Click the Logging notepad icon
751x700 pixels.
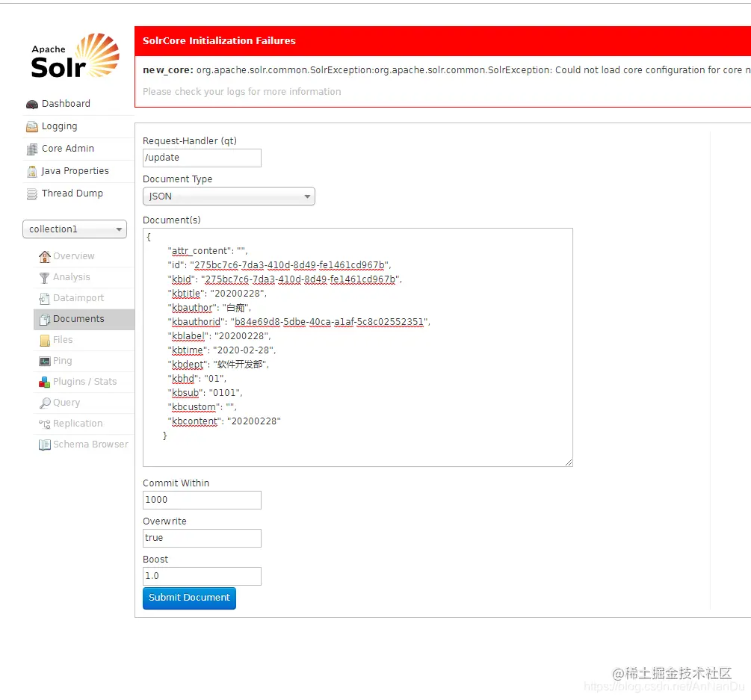[31, 127]
